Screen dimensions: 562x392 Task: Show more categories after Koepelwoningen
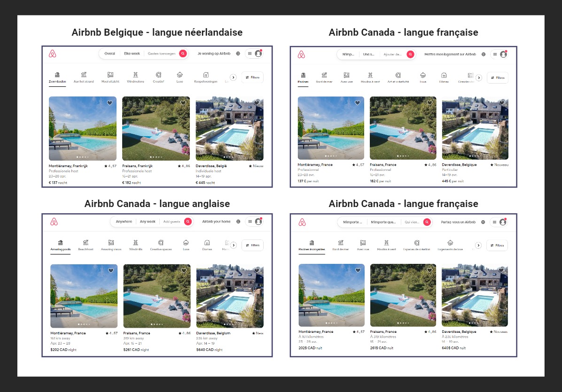pos(234,77)
